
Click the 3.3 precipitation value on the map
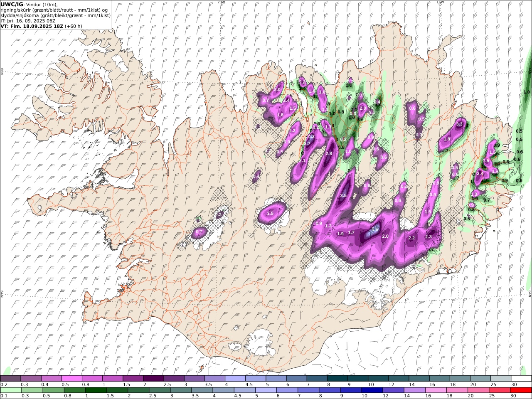pyautogui.click(x=459, y=124)
